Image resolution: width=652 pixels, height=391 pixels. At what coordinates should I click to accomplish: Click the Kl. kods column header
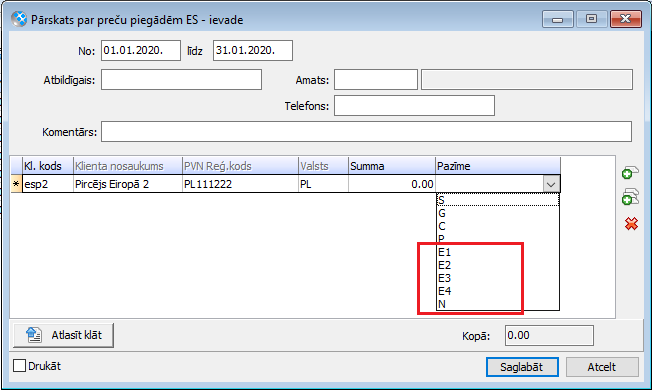coord(48,166)
